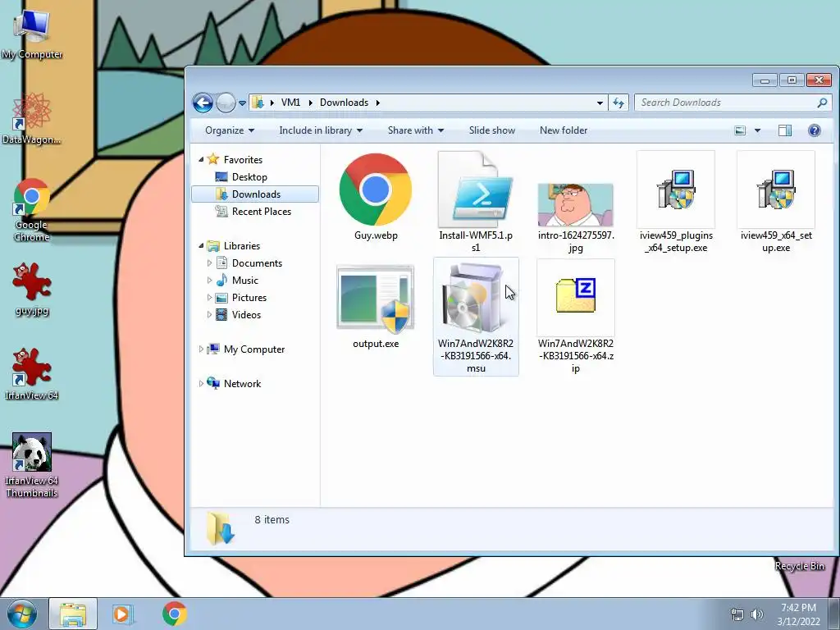The image size is (840, 630).
Task: Click the Forward navigation arrow
Action: pos(226,103)
